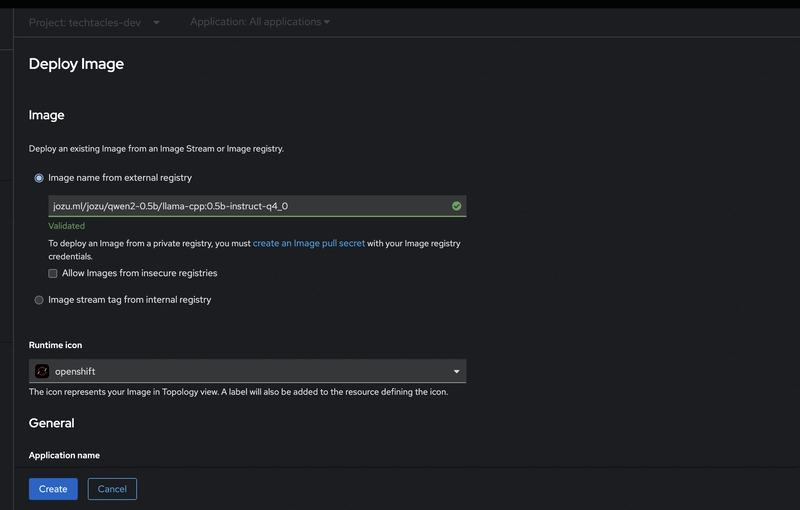Image resolution: width=800 pixels, height=510 pixels.
Task: Expand the Runtime icon openshift dropdown
Action: point(247,371)
